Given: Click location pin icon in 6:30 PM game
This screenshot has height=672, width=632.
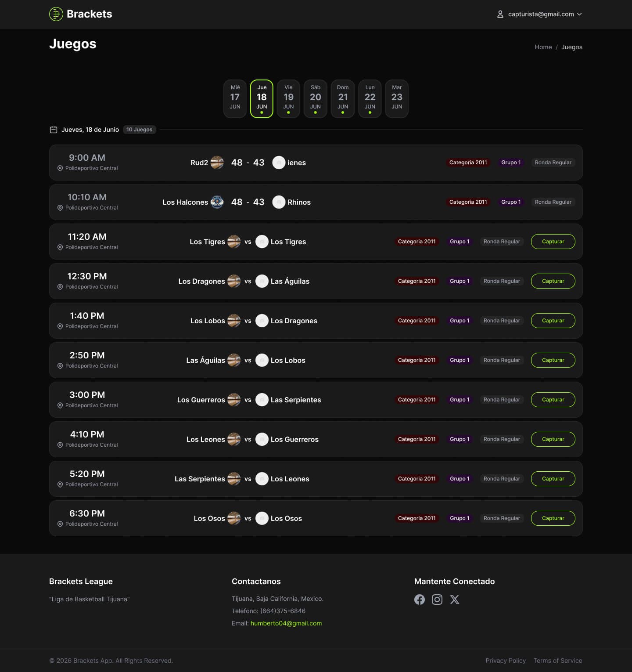Looking at the screenshot, I should pyautogui.click(x=60, y=524).
